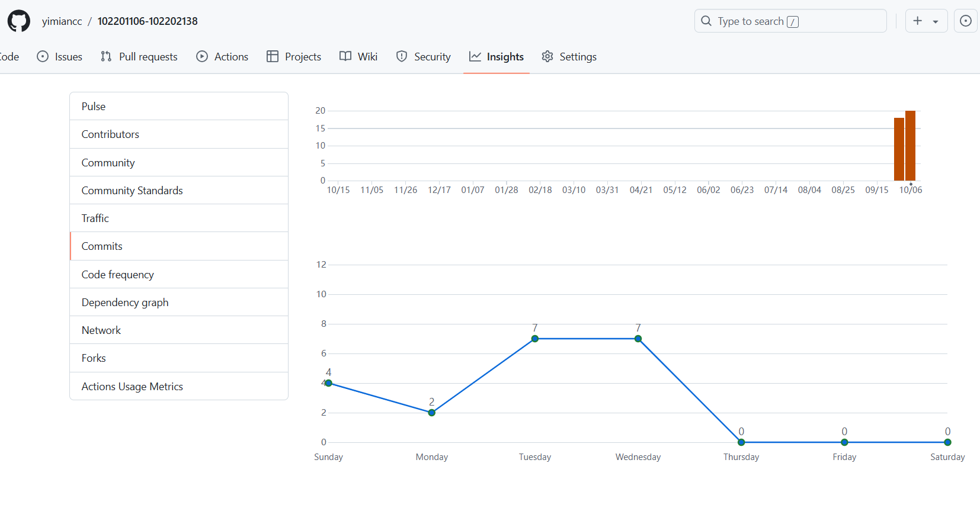Screen dimensions: 980x508
Task: Click the Tuesday data point on line chart
Action: (x=535, y=339)
